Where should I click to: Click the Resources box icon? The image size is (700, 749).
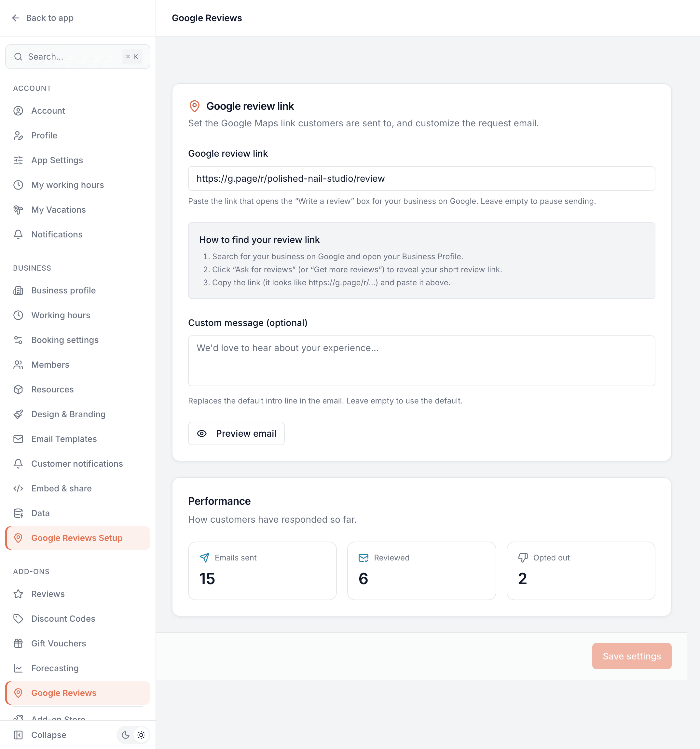[x=18, y=389]
